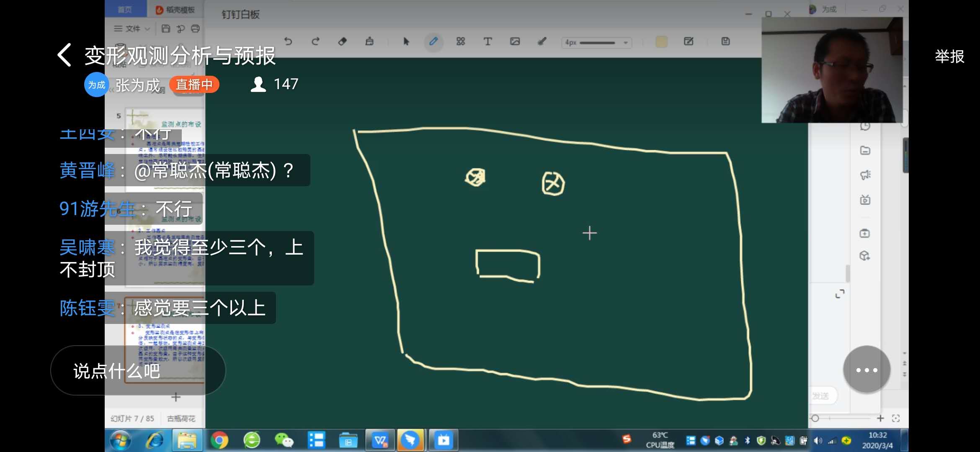980x452 pixels.
Task: Switch to the 稻壳模板 tab
Action: [x=176, y=10]
